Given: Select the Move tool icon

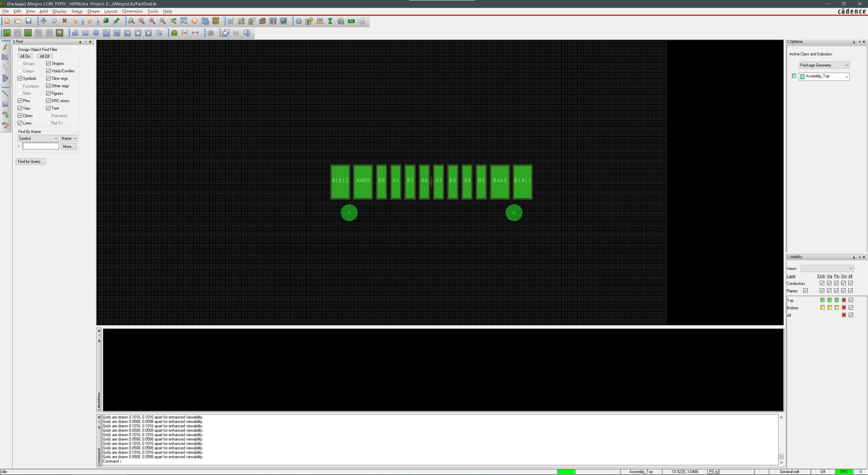Looking at the screenshot, I should coord(43,21).
